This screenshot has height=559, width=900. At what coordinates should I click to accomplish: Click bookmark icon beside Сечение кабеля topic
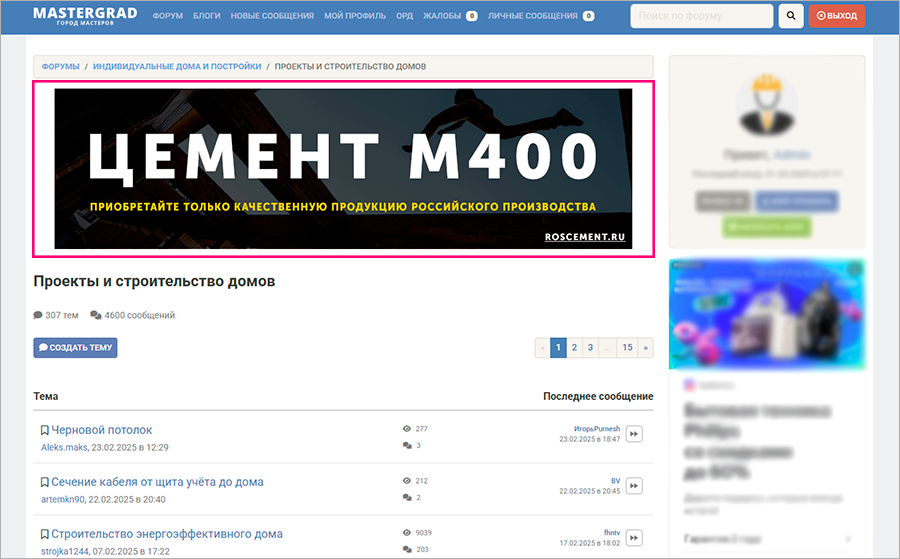coord(45,483)
